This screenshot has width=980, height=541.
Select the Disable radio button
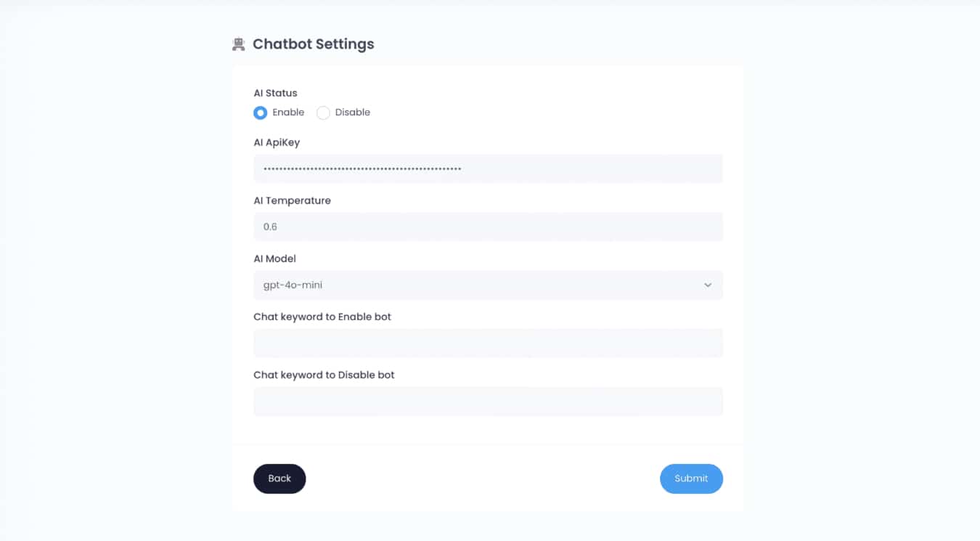323,113
